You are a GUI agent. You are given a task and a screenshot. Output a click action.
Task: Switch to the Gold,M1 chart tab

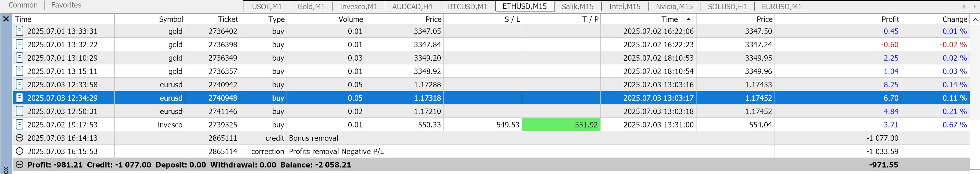[x=311, y=7]
